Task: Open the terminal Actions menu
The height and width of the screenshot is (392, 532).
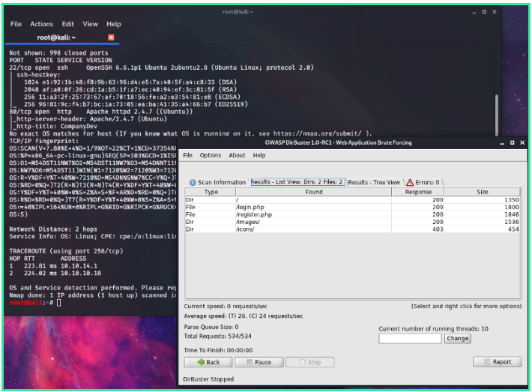Action: tap(41, 24)
